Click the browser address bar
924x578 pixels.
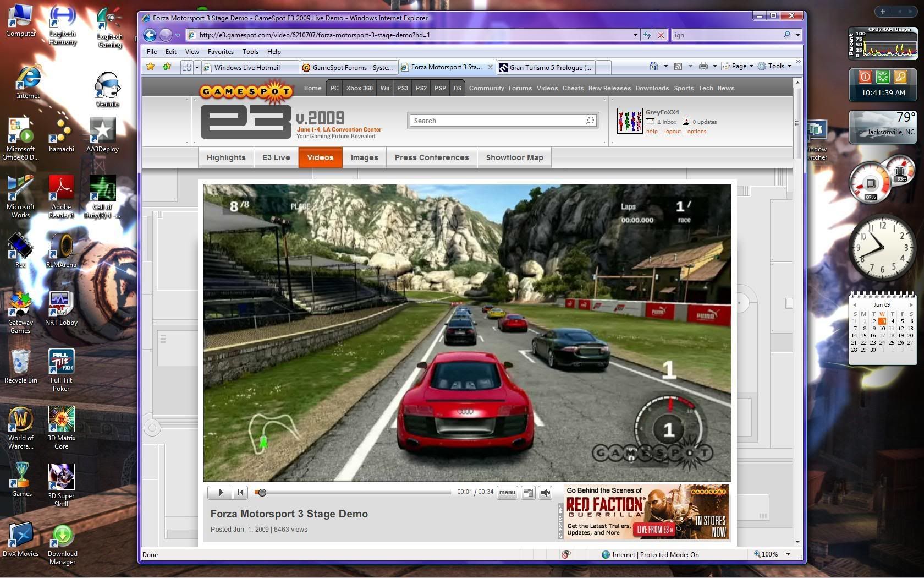409,35
